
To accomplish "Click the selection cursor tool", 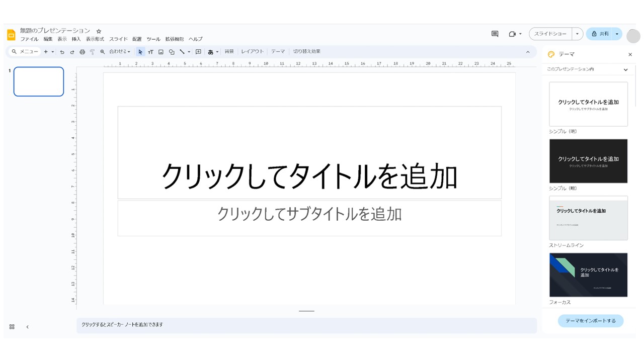I will point(140,51).
